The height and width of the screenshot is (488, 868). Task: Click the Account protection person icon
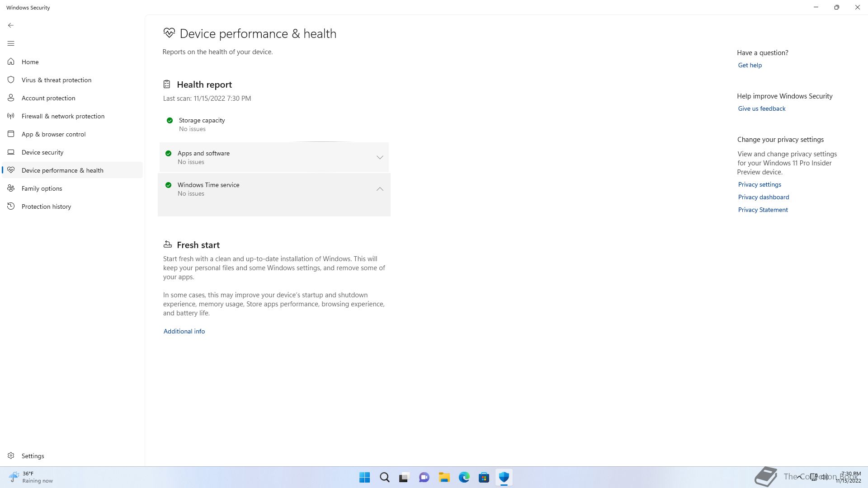tap(11, 98)
